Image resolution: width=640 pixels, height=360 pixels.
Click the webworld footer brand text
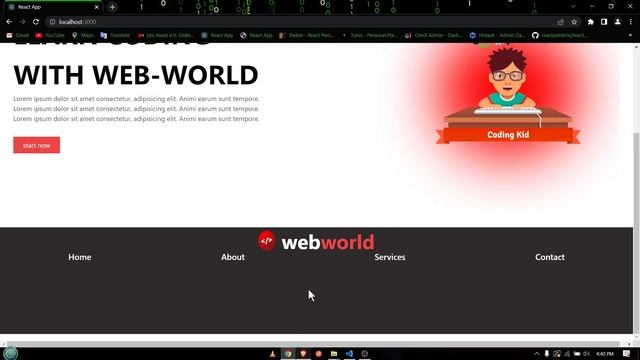tap(328, 242)
